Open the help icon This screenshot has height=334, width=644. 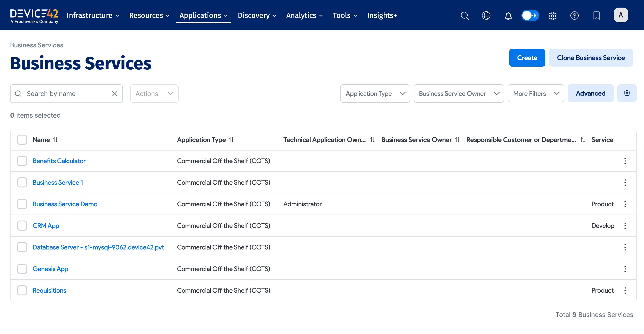coord(574,15)
